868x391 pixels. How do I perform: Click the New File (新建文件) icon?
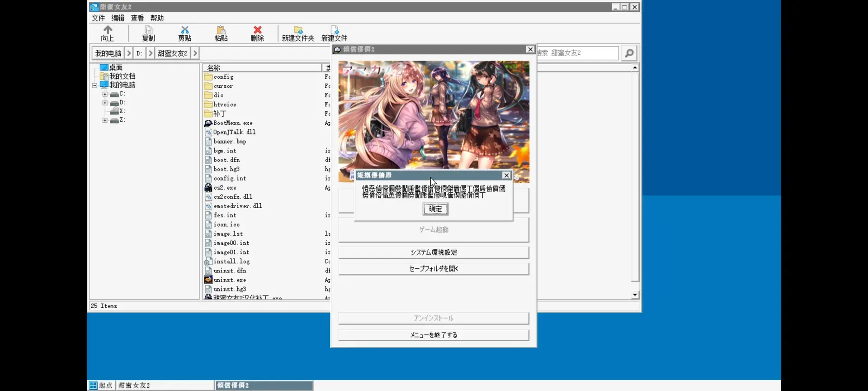[335, 30]
